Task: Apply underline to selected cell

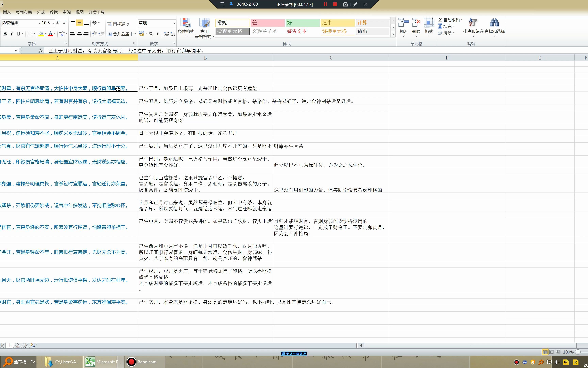Action: click(18, 34)
